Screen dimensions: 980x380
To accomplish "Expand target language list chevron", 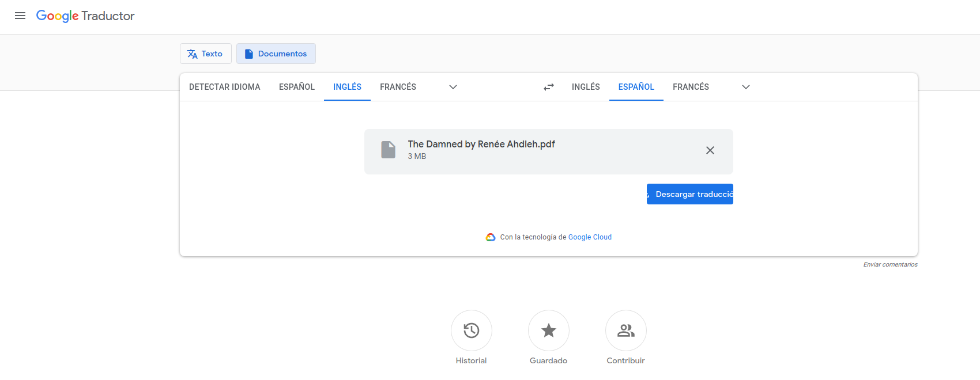I will pyautogui.click(x=745, y=87).
